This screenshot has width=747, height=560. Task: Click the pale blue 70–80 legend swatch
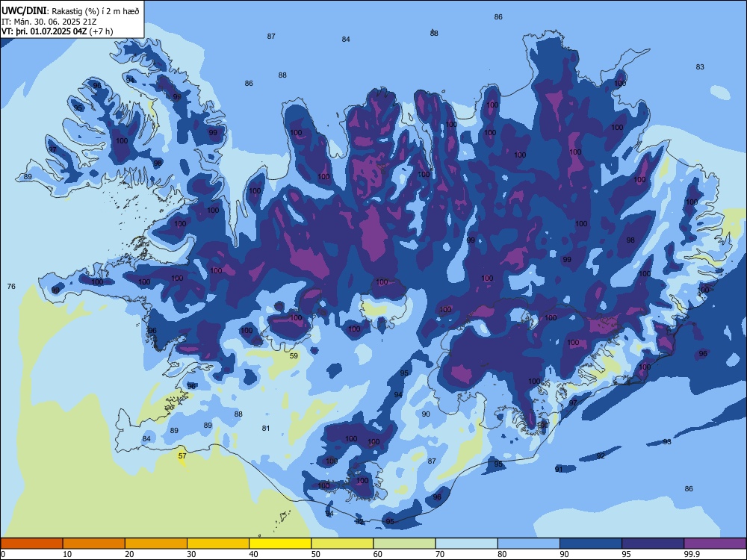point(466,544)
